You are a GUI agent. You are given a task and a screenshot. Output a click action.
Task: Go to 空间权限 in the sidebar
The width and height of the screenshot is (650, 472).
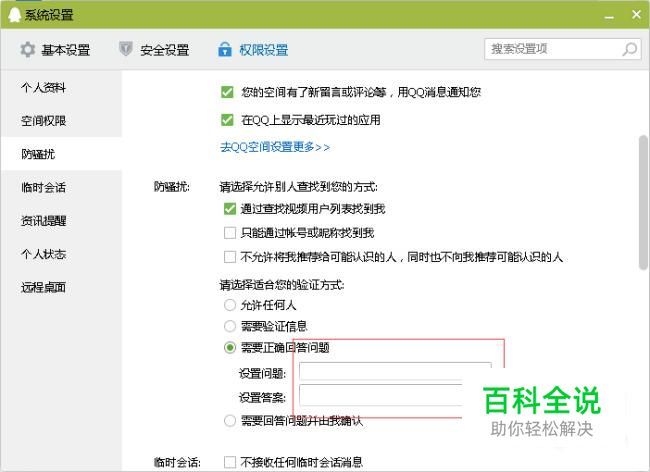(61, 121)
